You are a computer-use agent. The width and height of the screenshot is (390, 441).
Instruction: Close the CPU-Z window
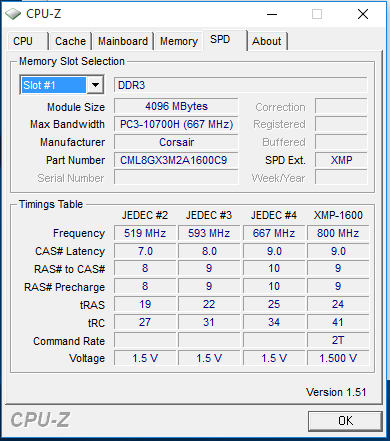(x=363, y=14)
